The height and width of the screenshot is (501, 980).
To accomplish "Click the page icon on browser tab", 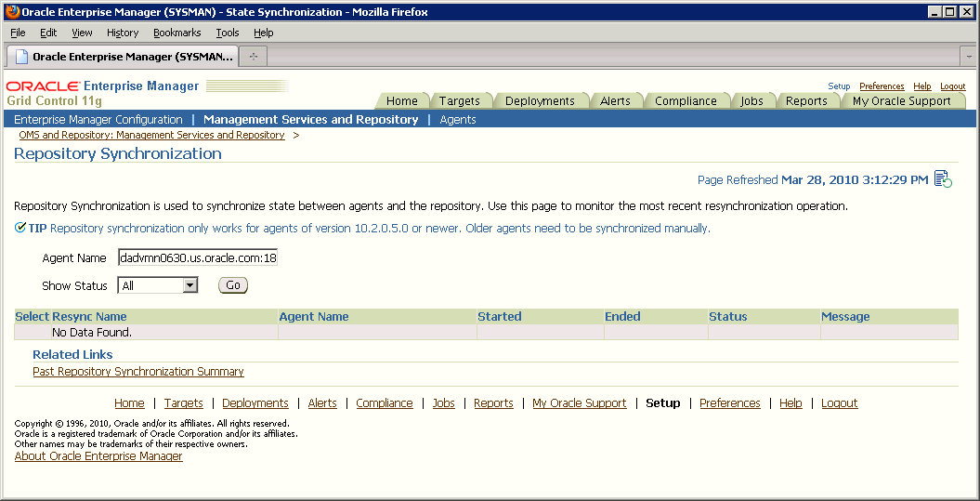I will 22,57.
